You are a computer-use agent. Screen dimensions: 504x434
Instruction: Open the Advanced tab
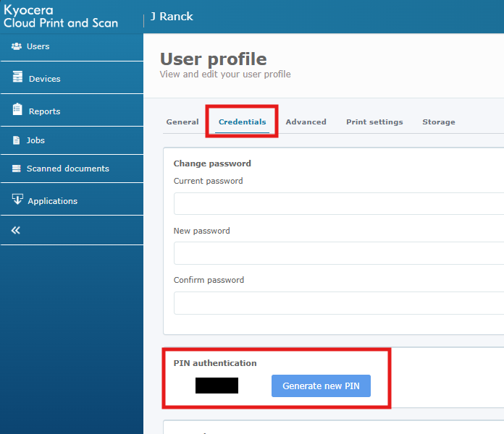click(x=306, y=122)
